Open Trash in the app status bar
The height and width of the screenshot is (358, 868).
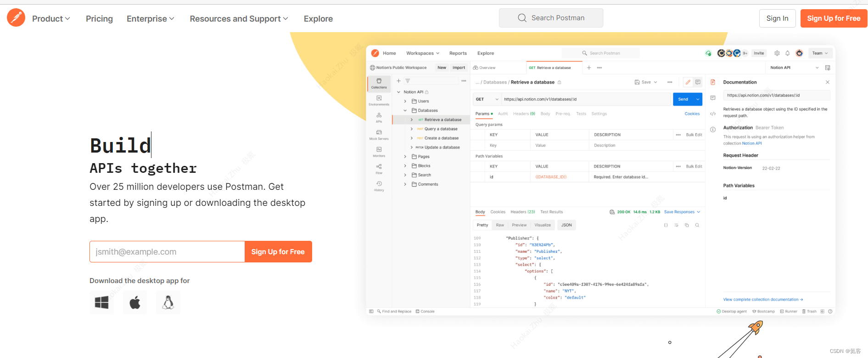[809, 312]
